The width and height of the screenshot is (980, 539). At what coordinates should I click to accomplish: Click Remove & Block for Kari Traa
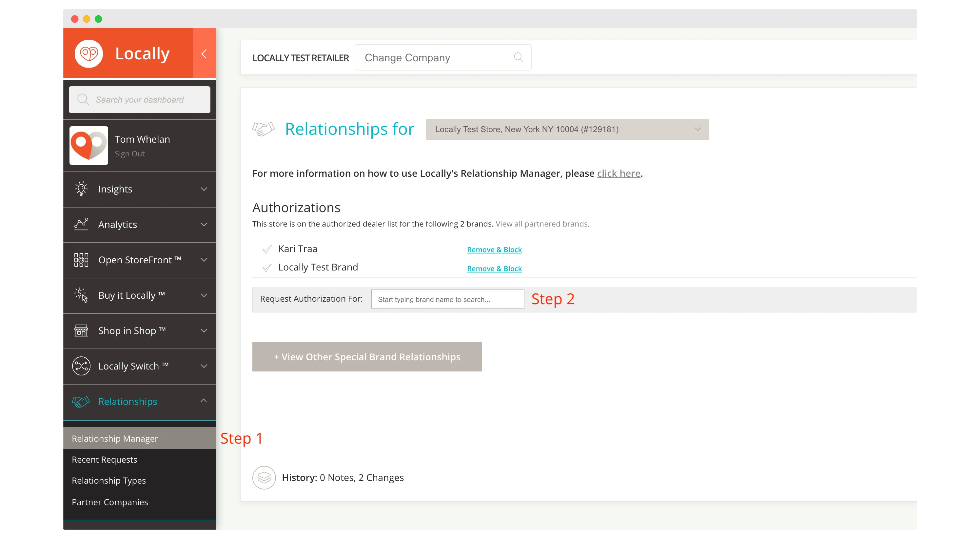click(494, 250)
